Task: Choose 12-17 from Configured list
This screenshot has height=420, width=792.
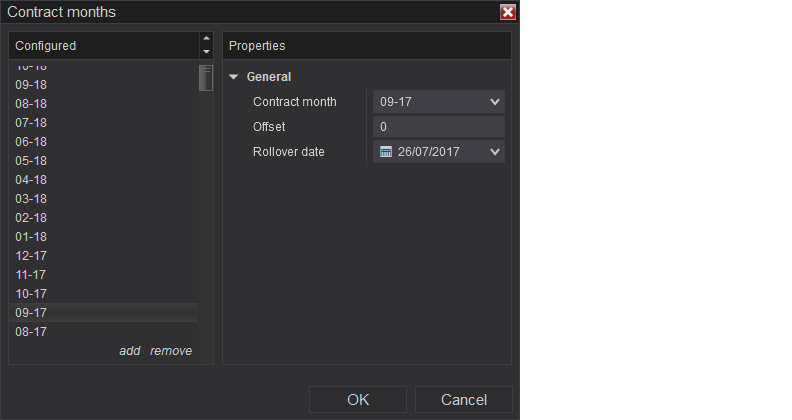Action: pos(31,256)
